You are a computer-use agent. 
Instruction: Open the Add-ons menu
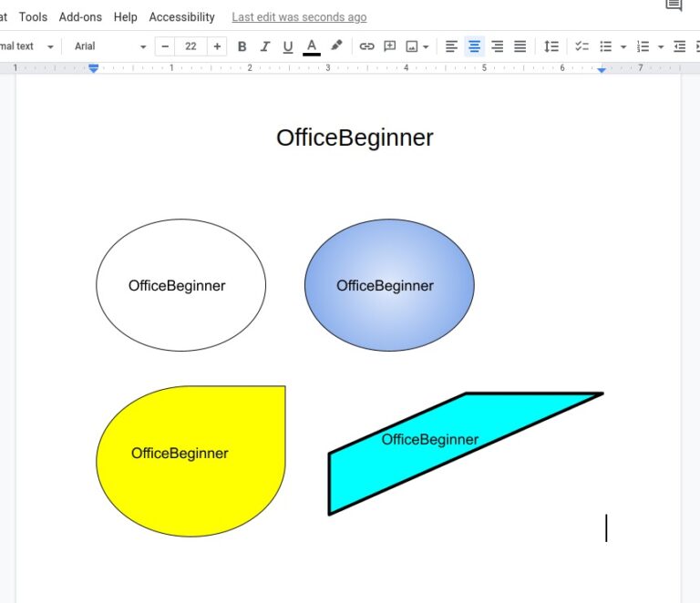tap(80, 17)
